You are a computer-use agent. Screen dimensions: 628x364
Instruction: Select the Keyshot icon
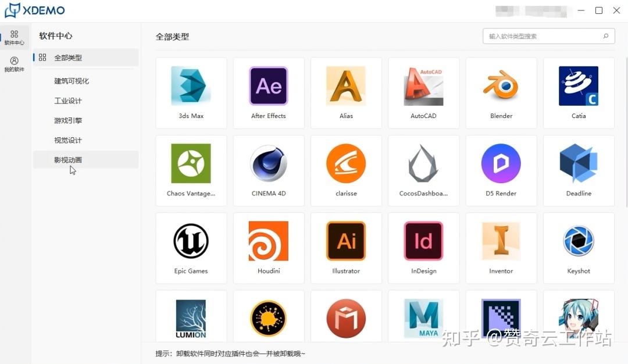tap(578, 241)
